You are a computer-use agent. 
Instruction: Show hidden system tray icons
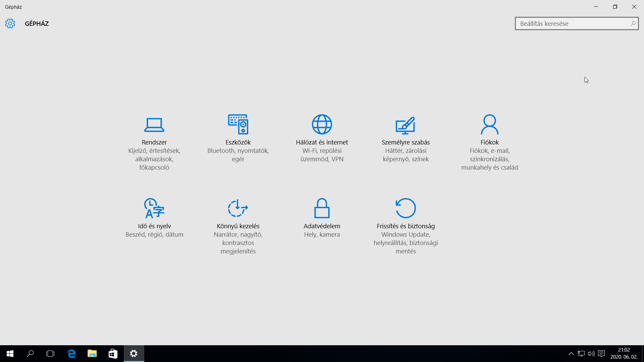[571, 354]
